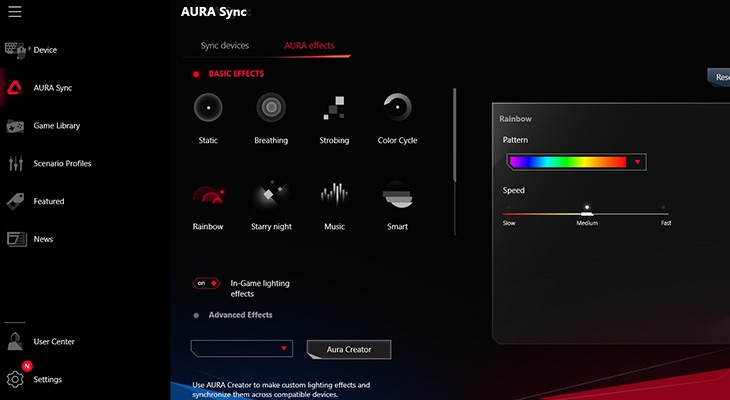Click the User Center avatar icon
730x400 pixels.
[x=15, y=341]
